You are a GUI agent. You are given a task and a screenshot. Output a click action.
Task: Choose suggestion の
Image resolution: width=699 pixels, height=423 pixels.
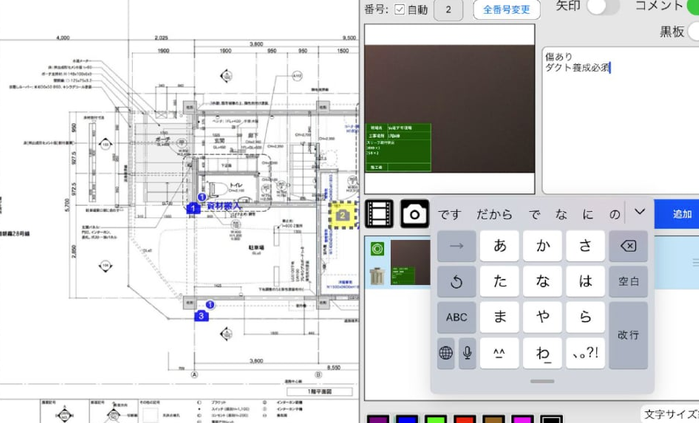(x=615, y=214)
